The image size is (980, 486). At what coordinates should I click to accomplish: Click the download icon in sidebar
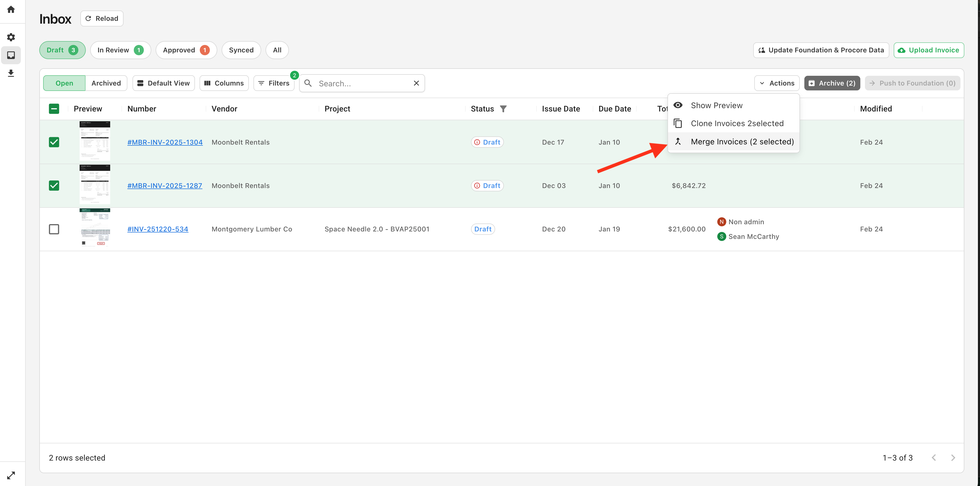pos(11,73)
